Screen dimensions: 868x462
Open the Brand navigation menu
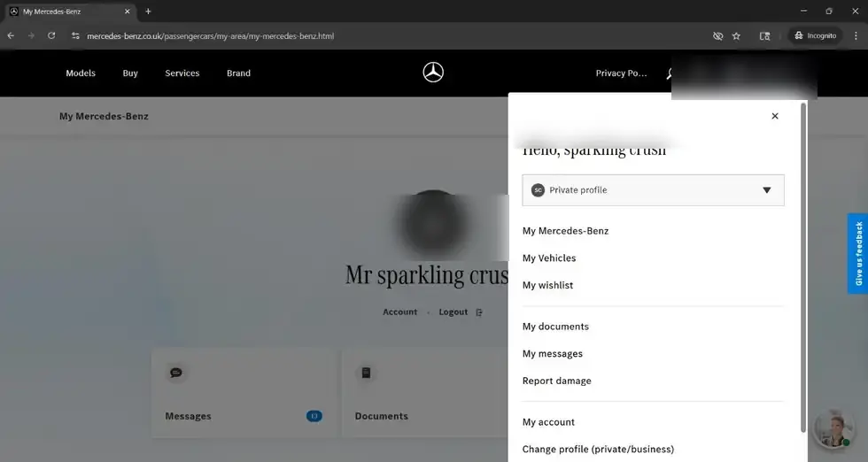click(x=238, y=73)
